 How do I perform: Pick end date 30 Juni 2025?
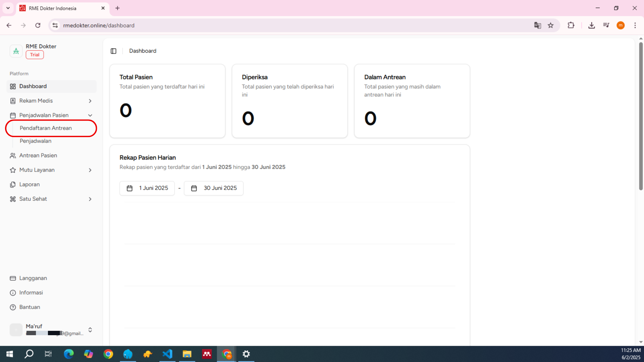(214, 188)
